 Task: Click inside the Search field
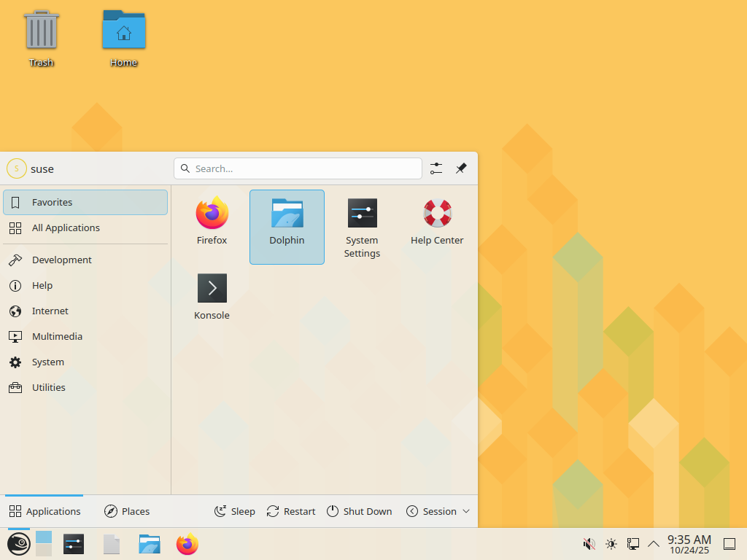[298, 168]
